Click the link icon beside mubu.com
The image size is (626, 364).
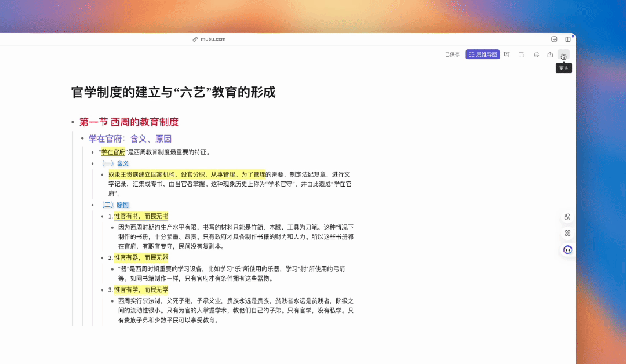point(195,39)
